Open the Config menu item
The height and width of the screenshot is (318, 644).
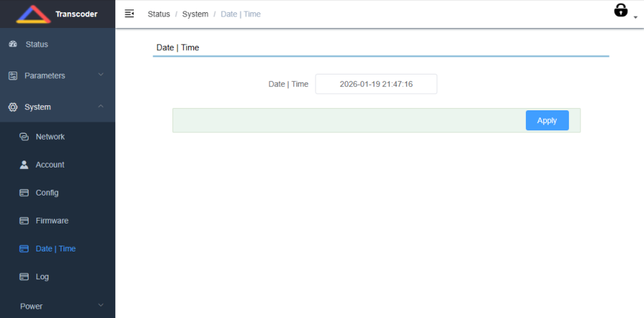point(47,193)
